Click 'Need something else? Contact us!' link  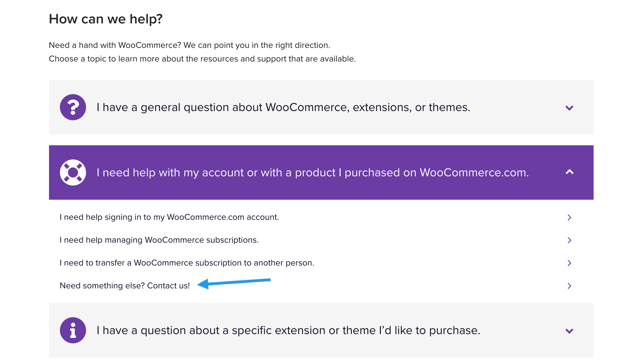tap(125, 286)
